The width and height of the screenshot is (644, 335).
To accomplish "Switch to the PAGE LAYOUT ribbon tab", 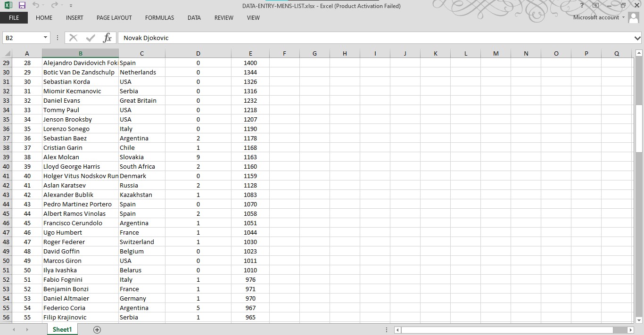I will pos(114,18).
